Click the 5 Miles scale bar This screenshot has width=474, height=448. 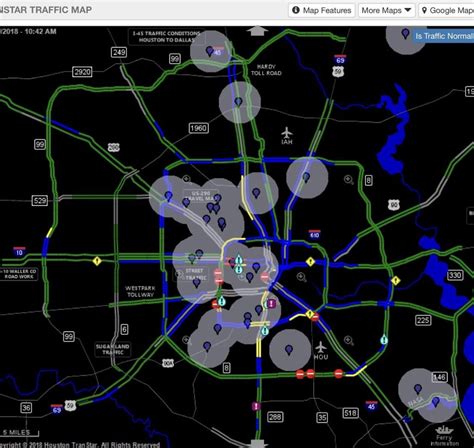19,433
